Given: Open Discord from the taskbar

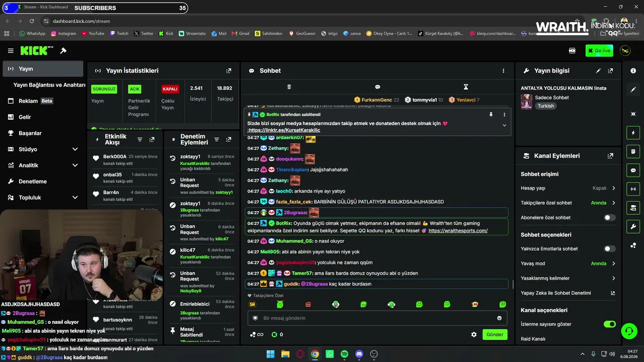Looking at the screenshot, I should [x=359, y=354].
